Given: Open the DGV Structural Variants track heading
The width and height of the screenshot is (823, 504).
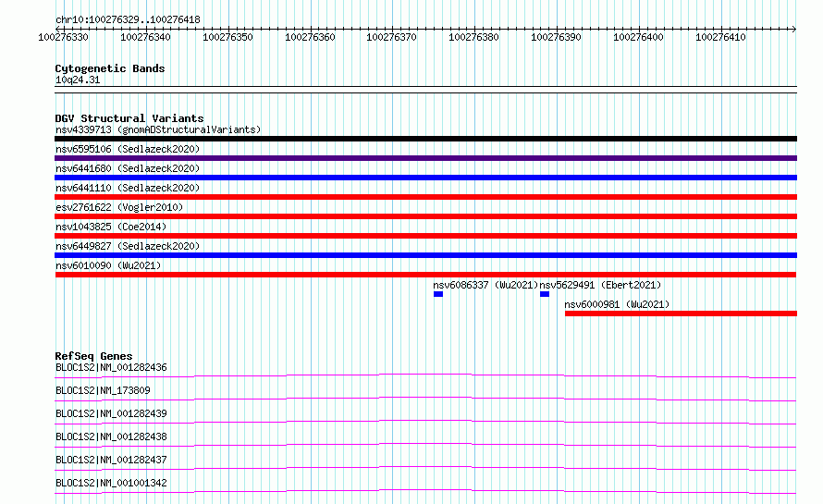Looking at the screenshot, I should [x=129, y=118].
